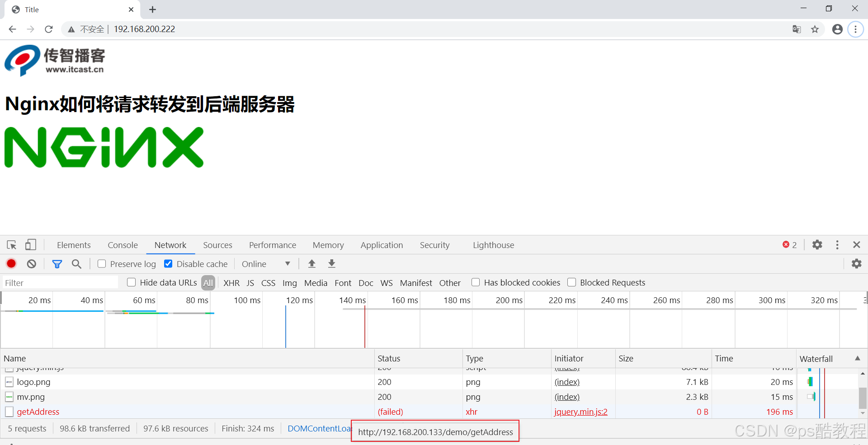
Task: Switch to the Elements tab
Action: (x=74, y=245)
